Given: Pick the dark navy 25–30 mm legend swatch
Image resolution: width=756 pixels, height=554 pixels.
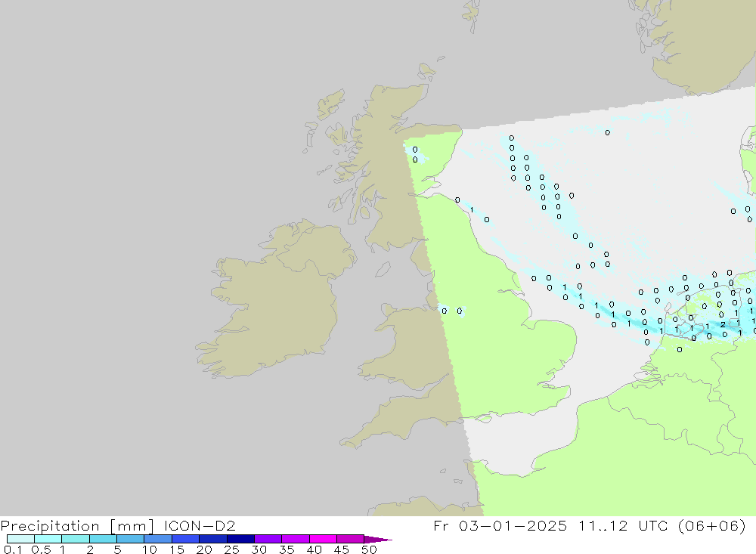Looking at the screenshot, I should [240, 539].
